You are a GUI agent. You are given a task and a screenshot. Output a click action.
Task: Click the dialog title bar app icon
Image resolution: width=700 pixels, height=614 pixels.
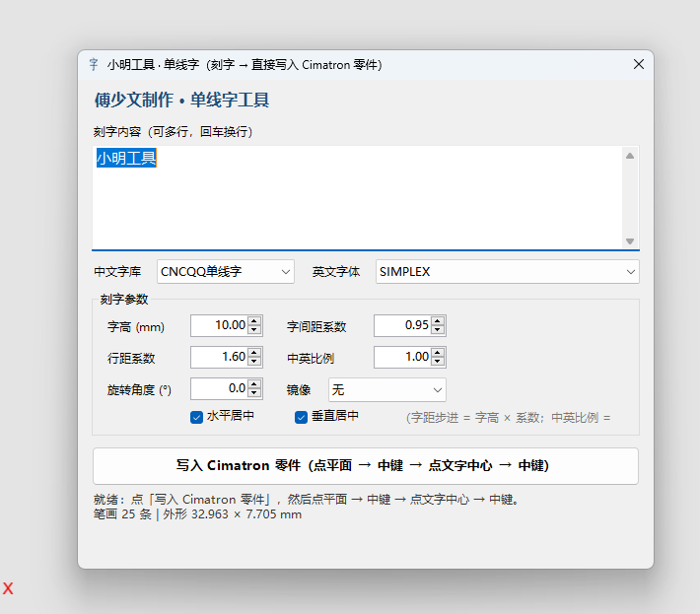[94, 65]
